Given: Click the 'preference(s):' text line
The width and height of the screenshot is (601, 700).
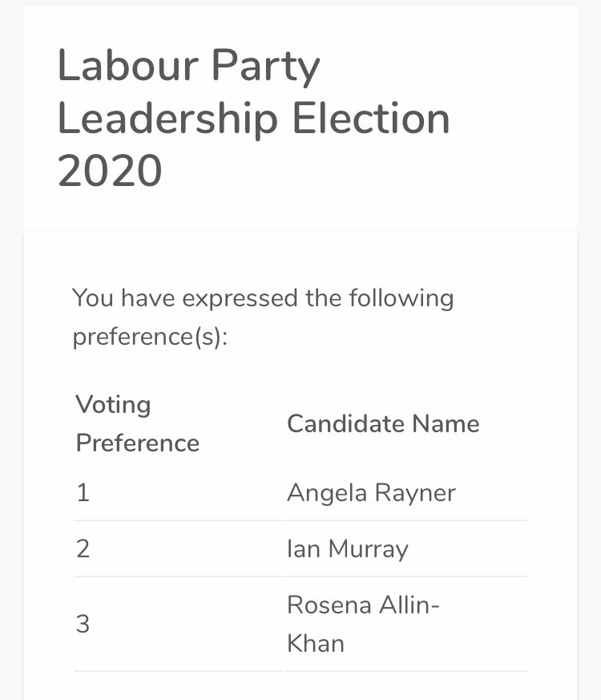Looking at the screenshot, I should 151,336.
